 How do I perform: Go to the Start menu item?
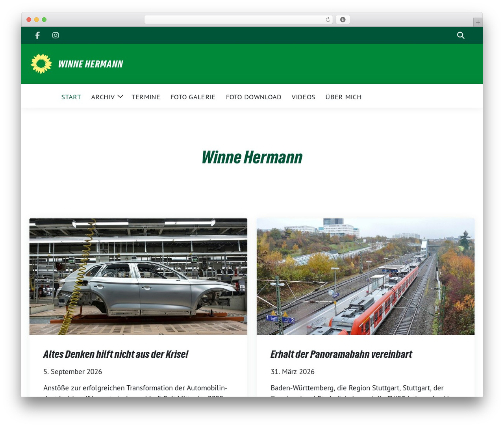[71, 97]
